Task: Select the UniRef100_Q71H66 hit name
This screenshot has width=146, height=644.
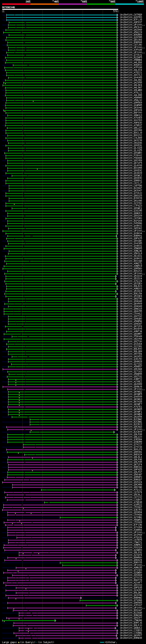Action: tap(131, 600)
